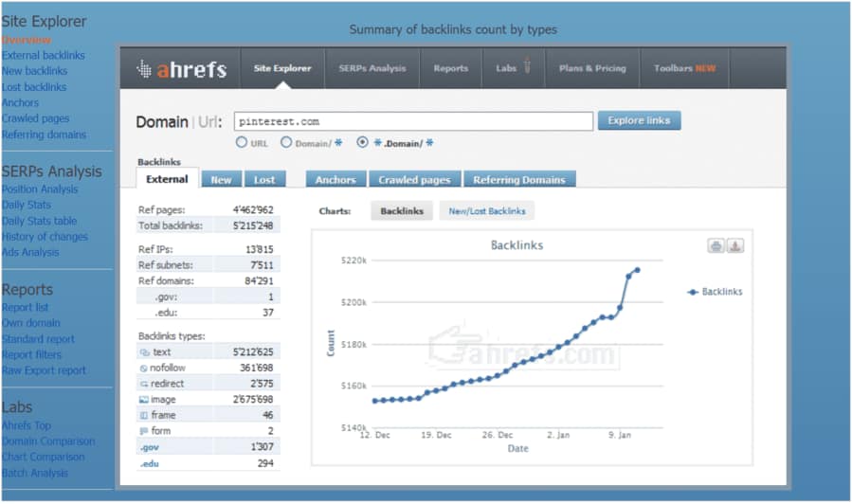Screen dimensions: 852x504
Task: Click the domain URL input field
Action: pos(413,121)
